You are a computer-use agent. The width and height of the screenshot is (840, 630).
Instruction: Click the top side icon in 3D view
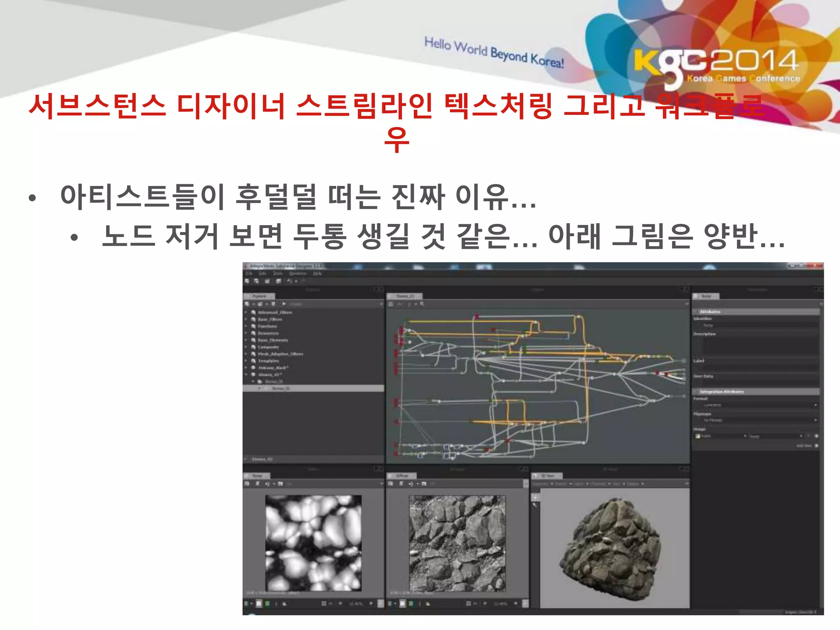535,497
